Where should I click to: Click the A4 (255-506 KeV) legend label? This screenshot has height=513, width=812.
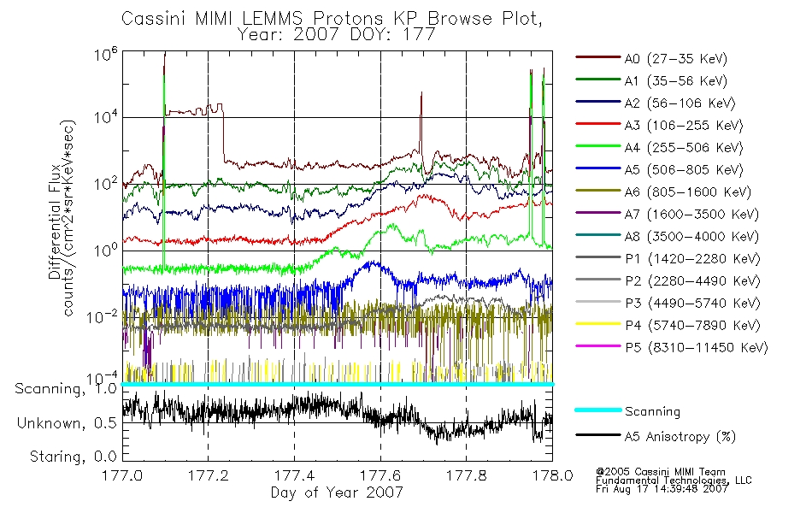[684, 148]
